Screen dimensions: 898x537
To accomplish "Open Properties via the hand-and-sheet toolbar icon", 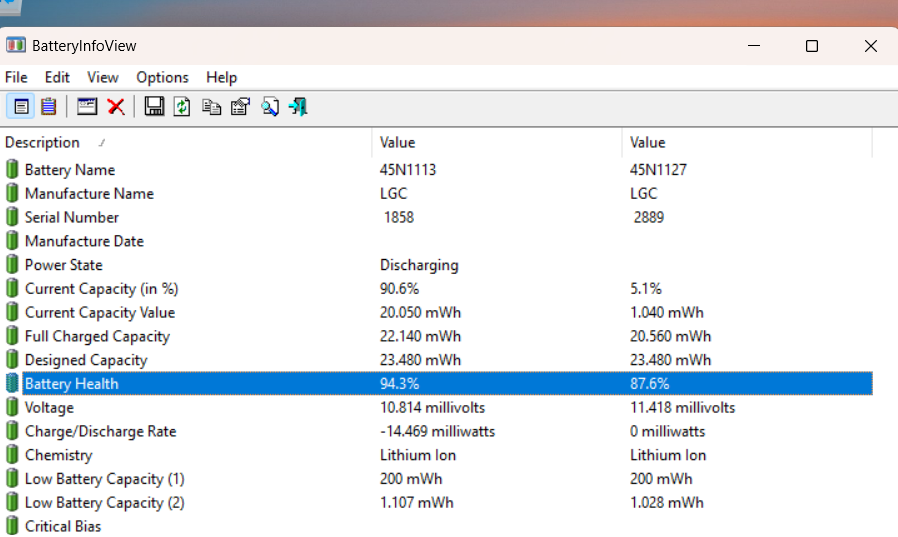I will point(241,106).
